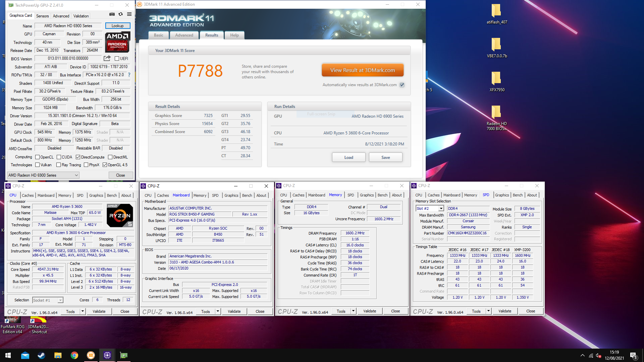Open the Windows Start menu
Image resolution: width=644 pixels, height=362 pixels.
click(x=8, y=355)
